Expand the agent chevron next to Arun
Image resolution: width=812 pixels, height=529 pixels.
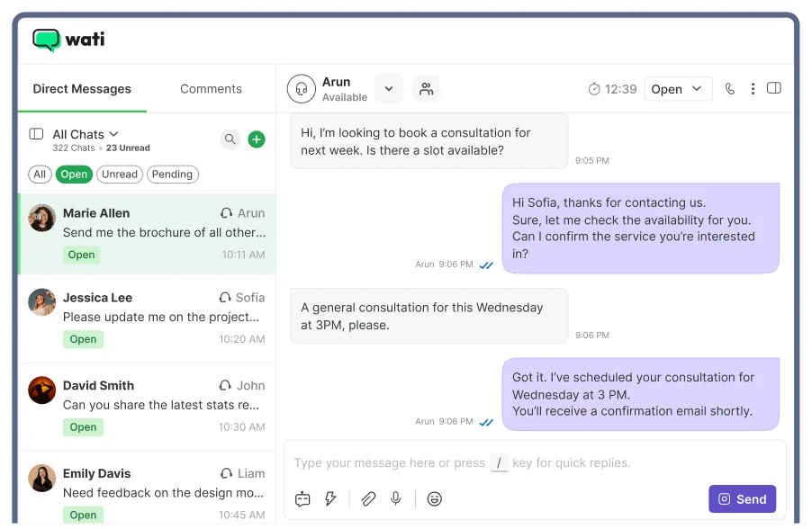[x=388, y=89]
